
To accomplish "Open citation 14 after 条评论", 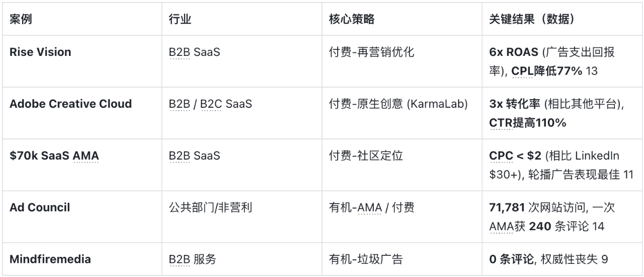I will point(598,227).
